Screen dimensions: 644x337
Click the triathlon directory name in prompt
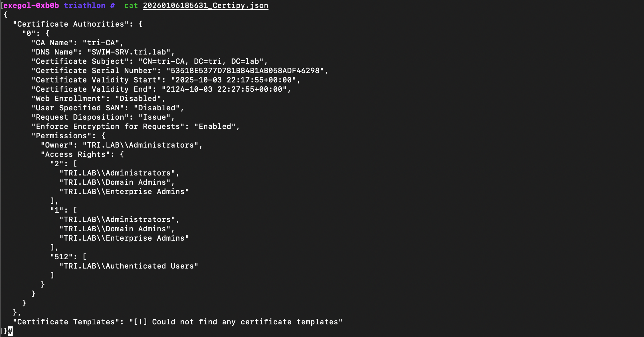84,6
